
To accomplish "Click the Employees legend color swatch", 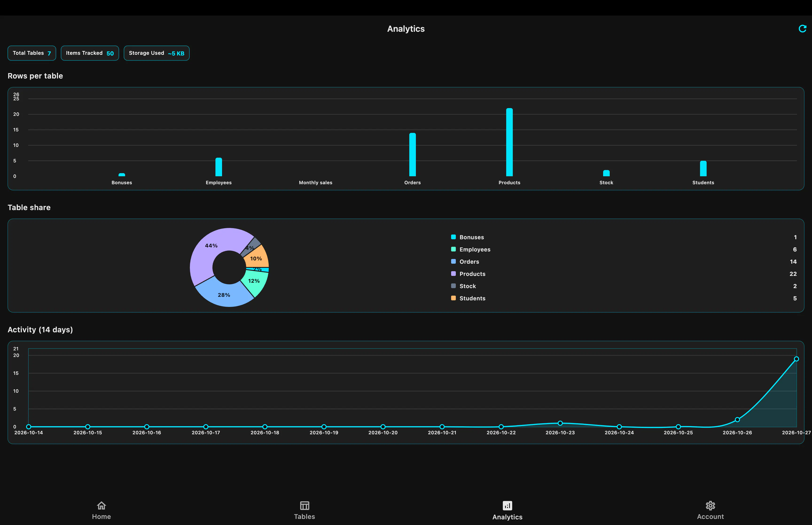I will click(453, 249).
